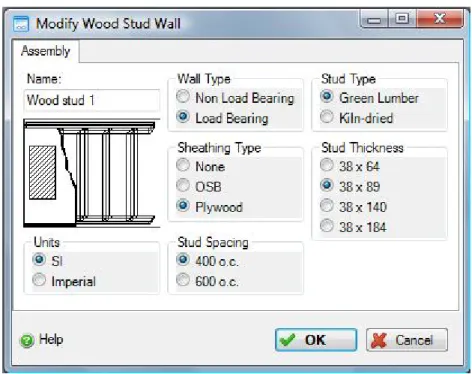Confirm with the OK button
This screenshot has width=472, height=374.
[x=316, y=340]
